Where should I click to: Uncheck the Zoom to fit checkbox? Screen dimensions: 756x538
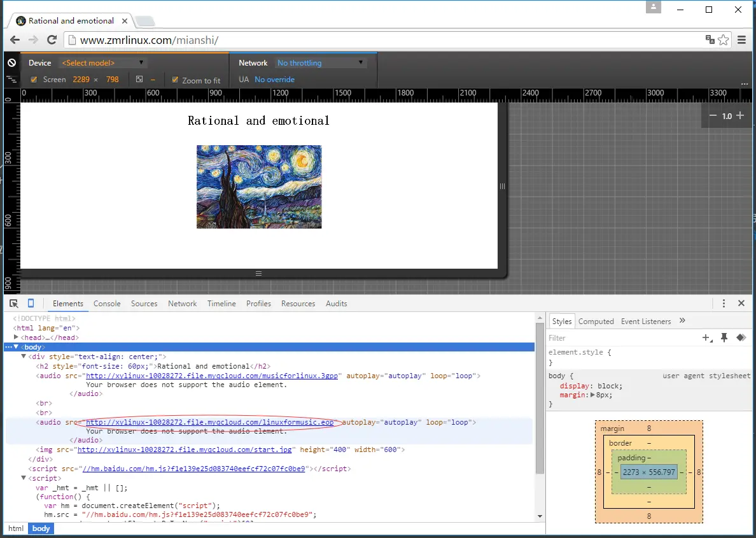175,80
